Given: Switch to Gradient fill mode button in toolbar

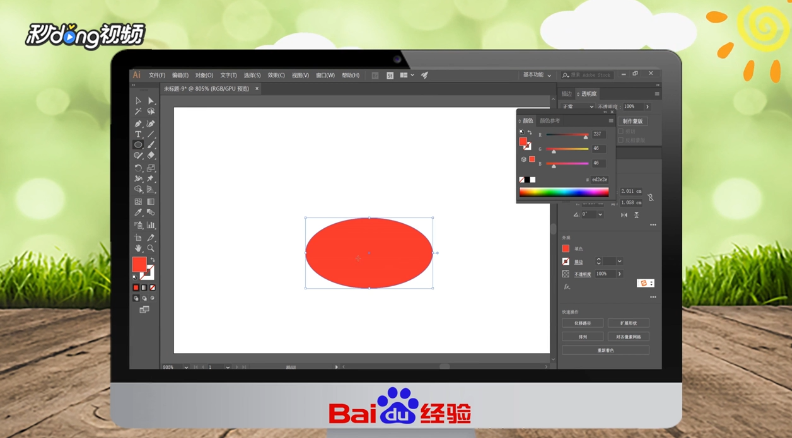Looking at the screenshot, I should point(144,287).
